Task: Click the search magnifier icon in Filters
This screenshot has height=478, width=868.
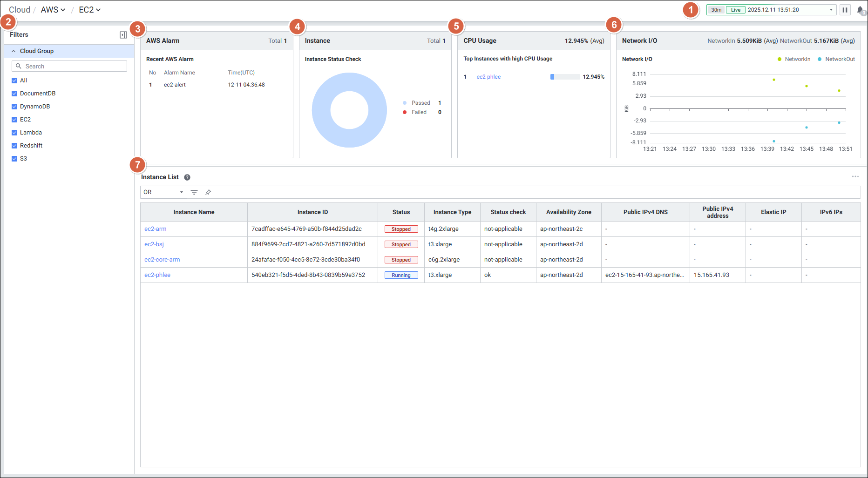Action: pos(19,66)
